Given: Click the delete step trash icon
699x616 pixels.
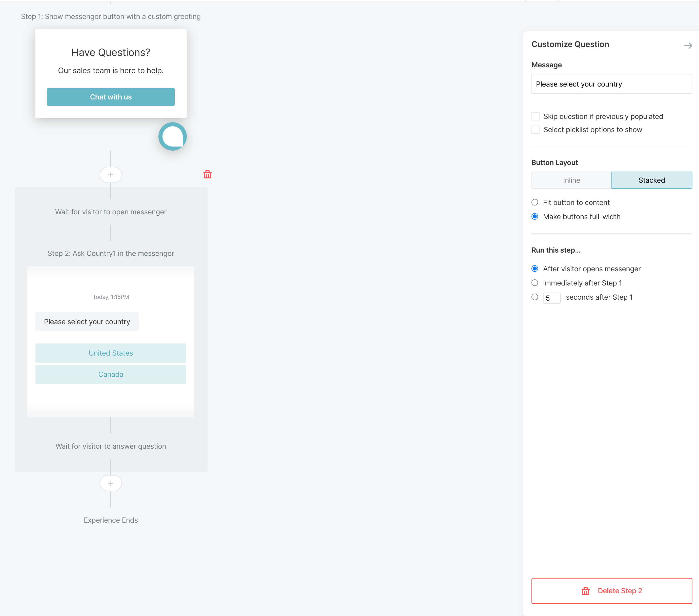Looking at the screenshot, I should coord(208,174).
